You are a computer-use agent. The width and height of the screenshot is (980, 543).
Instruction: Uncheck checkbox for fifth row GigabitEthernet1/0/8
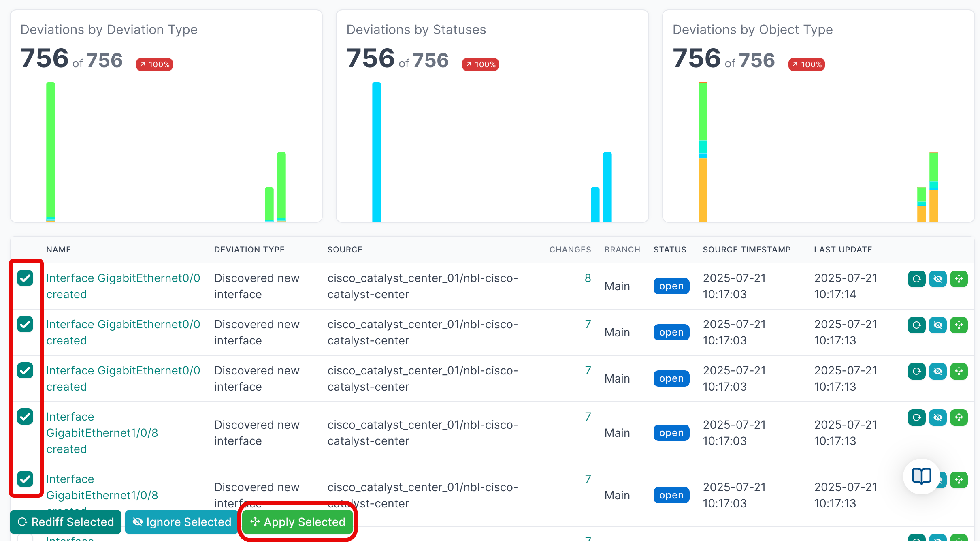tap(25, 479)
